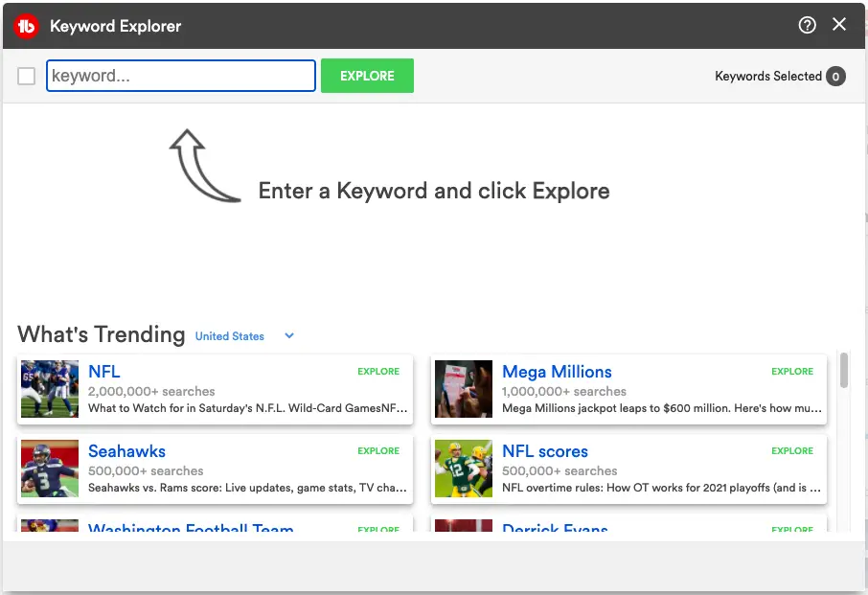Open the Seahawks trending keyword

[126, 451]
